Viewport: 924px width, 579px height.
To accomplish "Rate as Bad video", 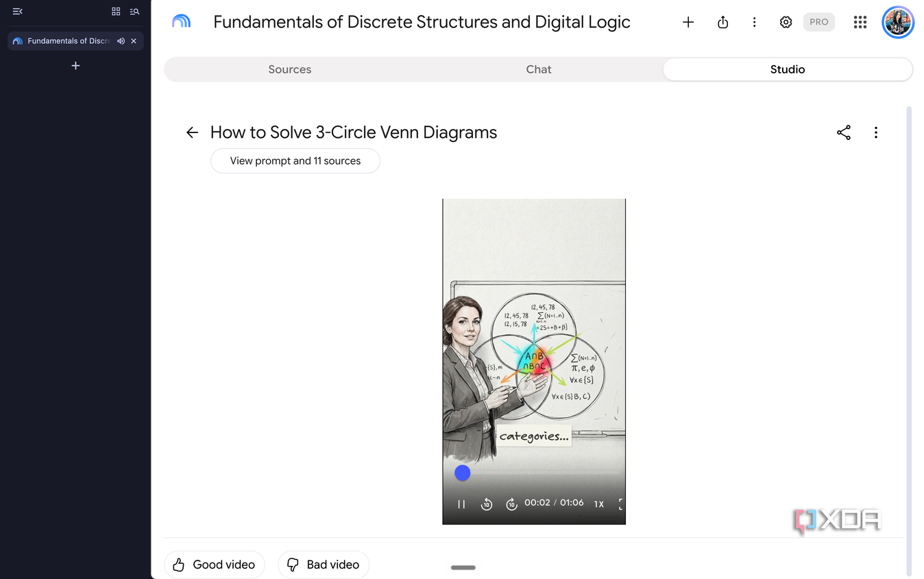I will point(324,565).
